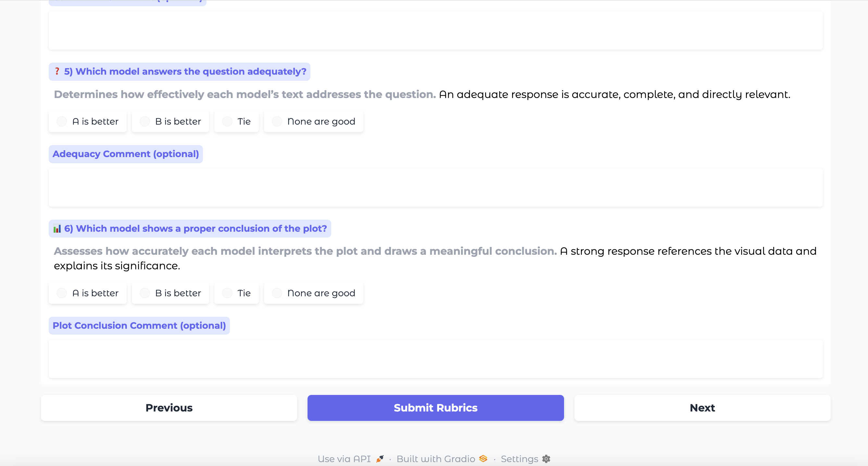Go to the Previous item

coord(169,408)
